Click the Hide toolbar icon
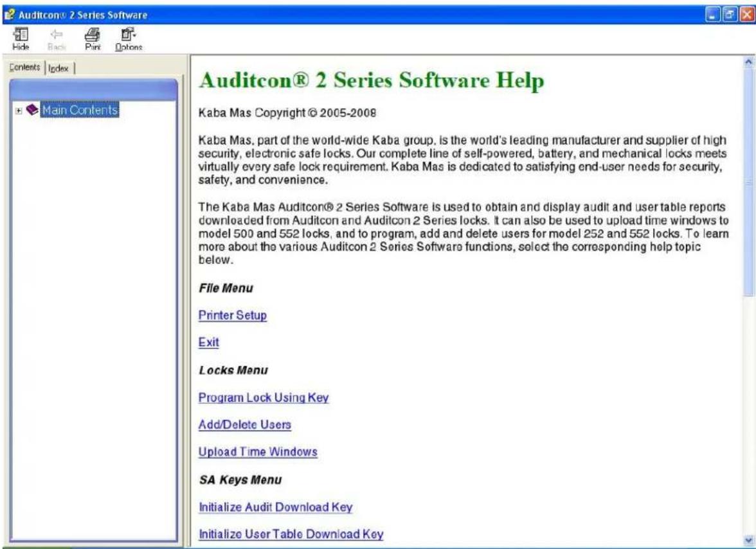 (21, 39)
